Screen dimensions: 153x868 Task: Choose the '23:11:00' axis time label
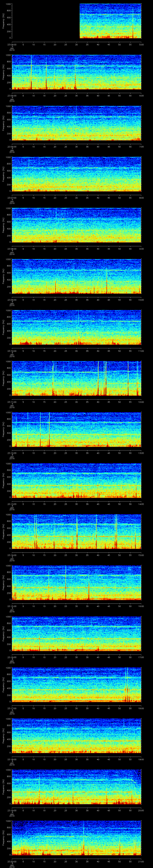click(x=12, y=402)
